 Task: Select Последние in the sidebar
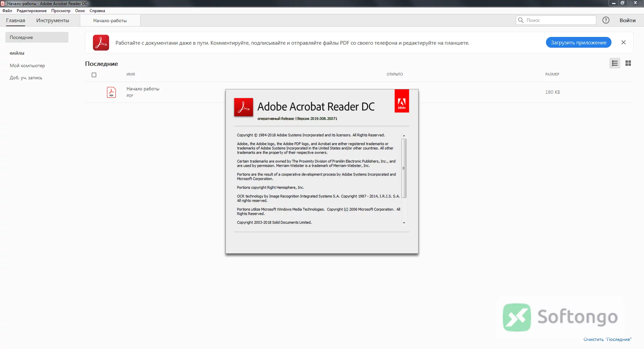click(x=37, y=37)
